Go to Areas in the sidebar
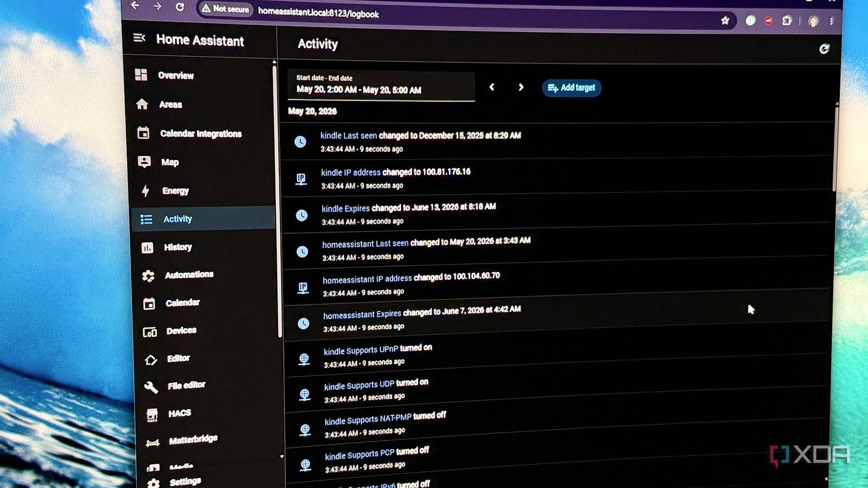 [171, 105]
